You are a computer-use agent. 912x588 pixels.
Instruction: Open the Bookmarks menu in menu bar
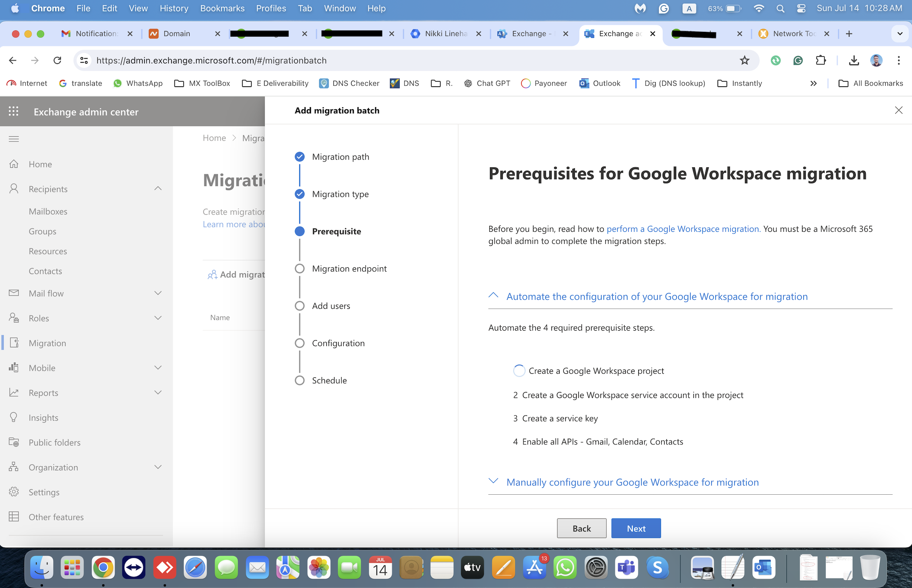[x=222, y=9]
